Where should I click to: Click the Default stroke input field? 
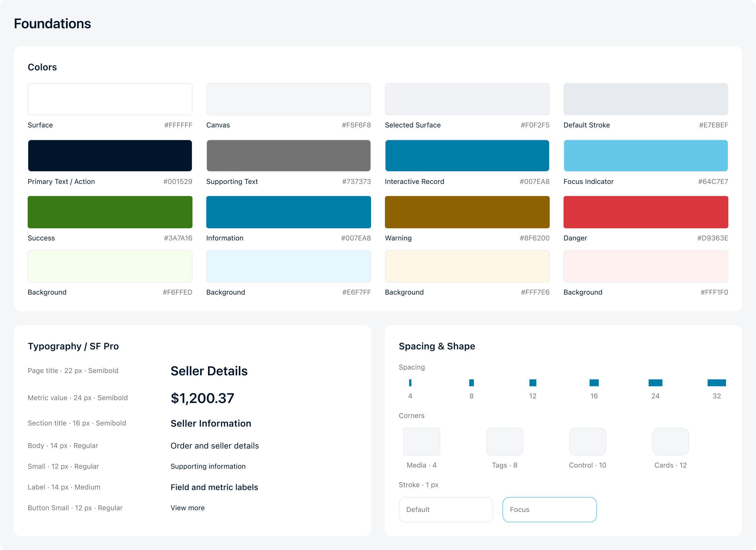(446, 510)
